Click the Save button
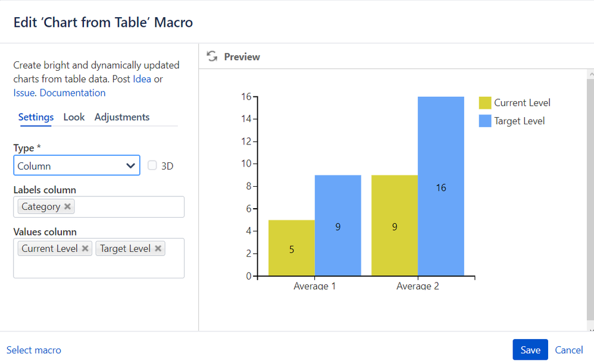594x364 pixels. tap(530, 350)
